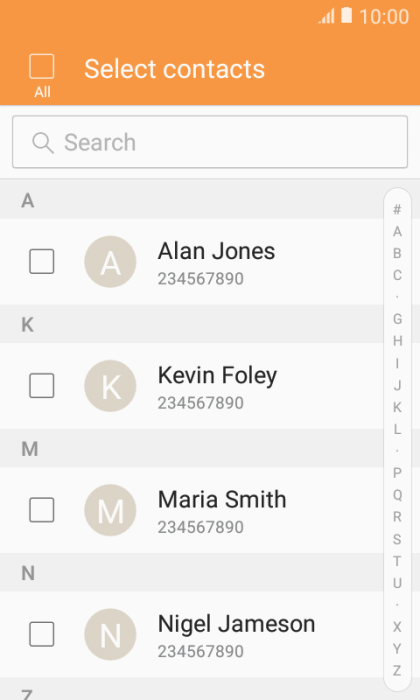The height and width of the screenshot is (700, 420).
Task: Tap the battery icon in status bar
Action: click(x=346, y=15)
